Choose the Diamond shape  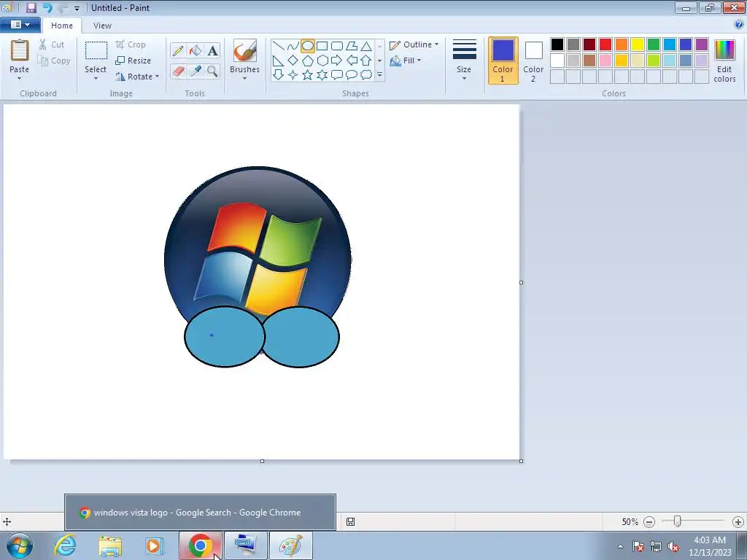(293, 61)
